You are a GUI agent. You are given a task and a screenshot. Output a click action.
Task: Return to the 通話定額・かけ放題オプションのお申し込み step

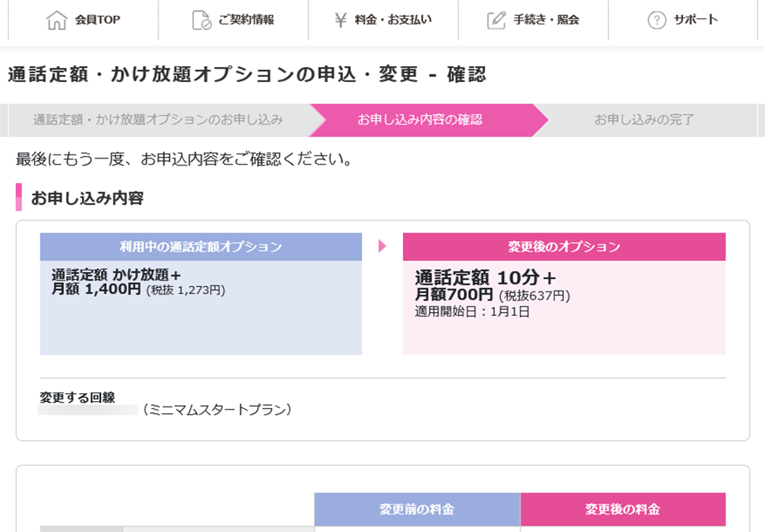(x=158, y=120)
